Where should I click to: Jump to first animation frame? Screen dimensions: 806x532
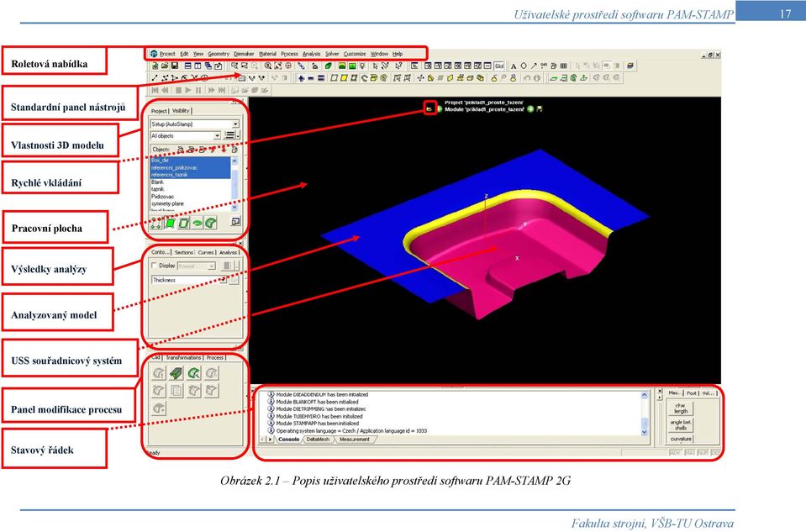[155, 91]
